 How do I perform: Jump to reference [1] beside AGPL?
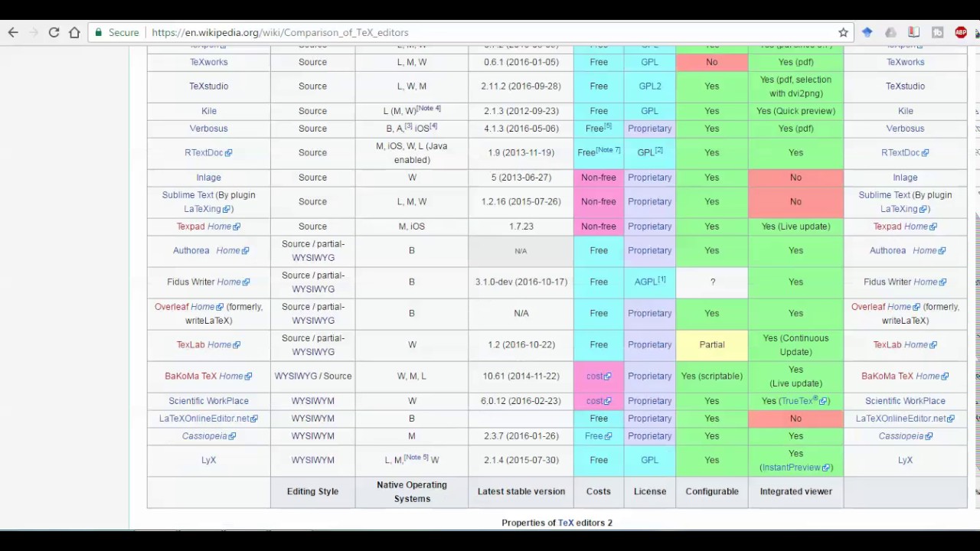[x=661, y=279]
